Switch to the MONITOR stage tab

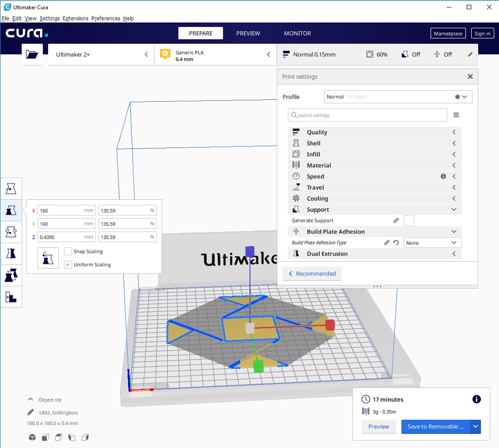(298, 33)
